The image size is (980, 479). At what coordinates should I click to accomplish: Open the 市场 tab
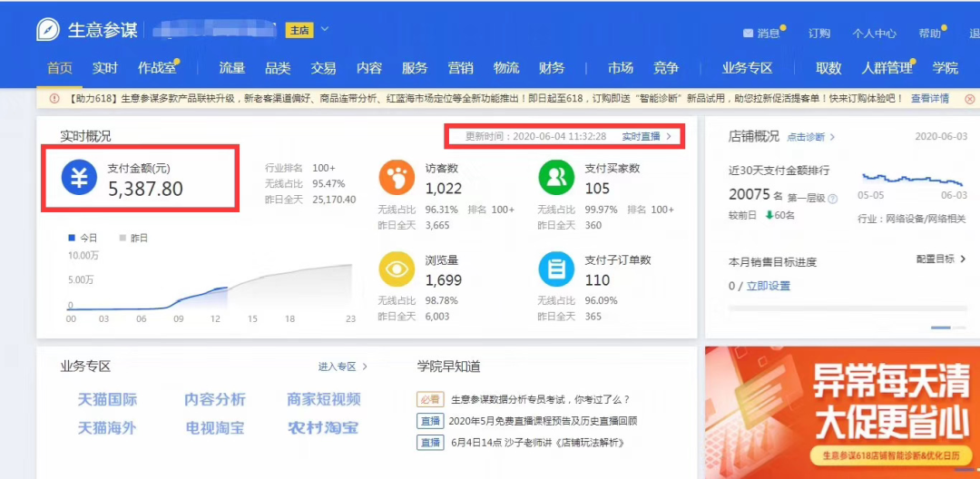[620, 68]
